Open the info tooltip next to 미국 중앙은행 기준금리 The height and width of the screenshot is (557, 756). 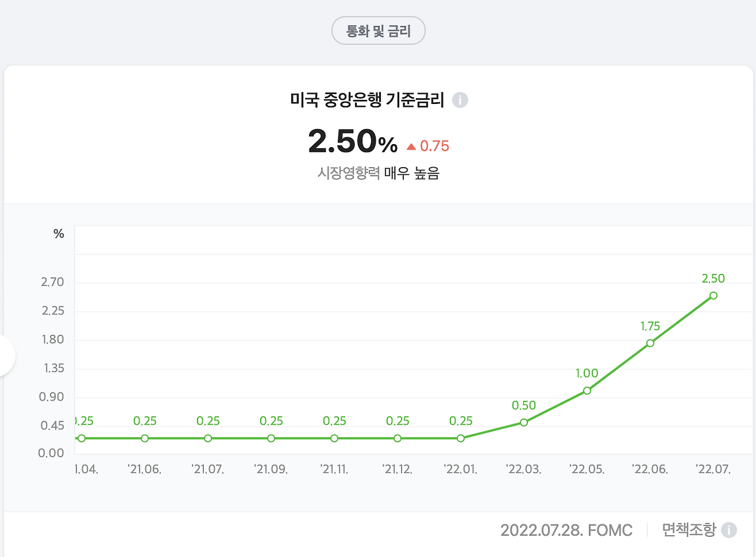460,100
